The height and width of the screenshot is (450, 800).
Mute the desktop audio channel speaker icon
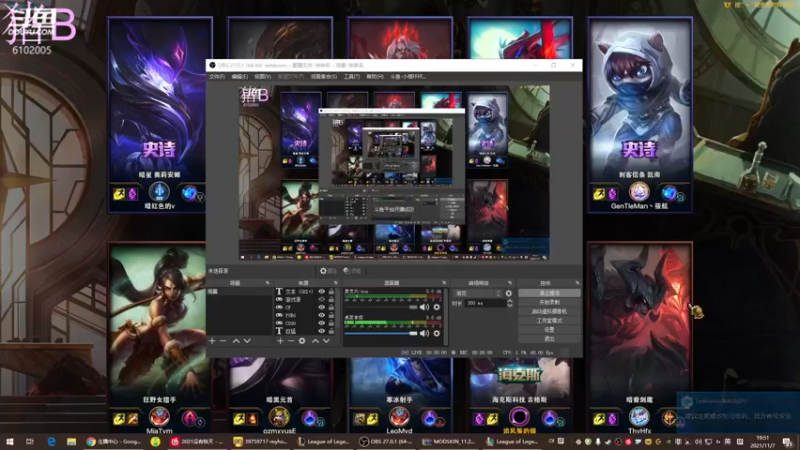[x=424, y=333]
